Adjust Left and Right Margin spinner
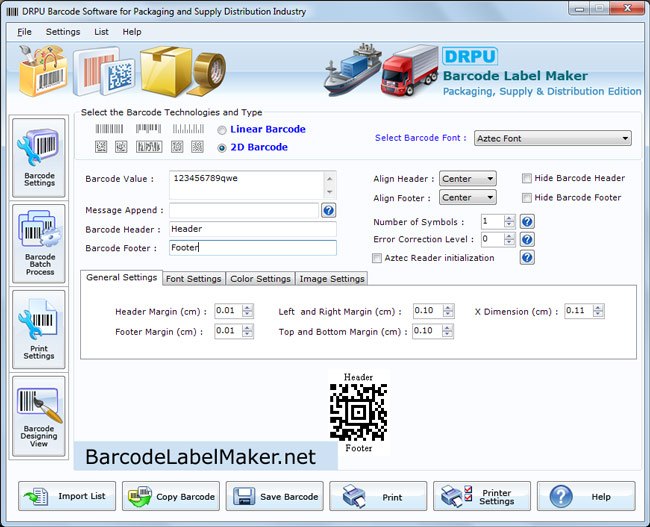 (x=448, y=311)
